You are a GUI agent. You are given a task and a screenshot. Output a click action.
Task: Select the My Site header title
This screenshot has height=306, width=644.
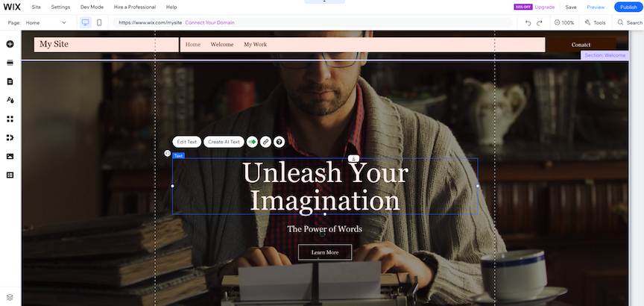click(54, 44)
